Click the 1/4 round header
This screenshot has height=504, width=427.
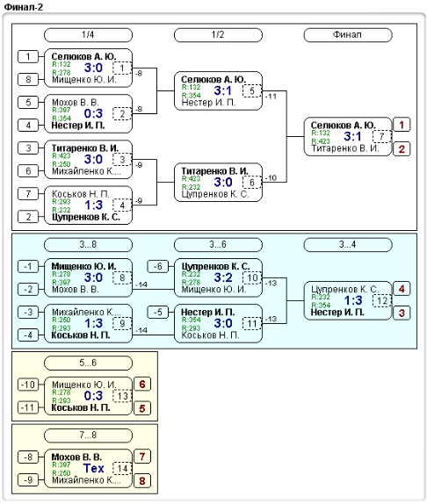pyautogui.click(x=88, y=35)
